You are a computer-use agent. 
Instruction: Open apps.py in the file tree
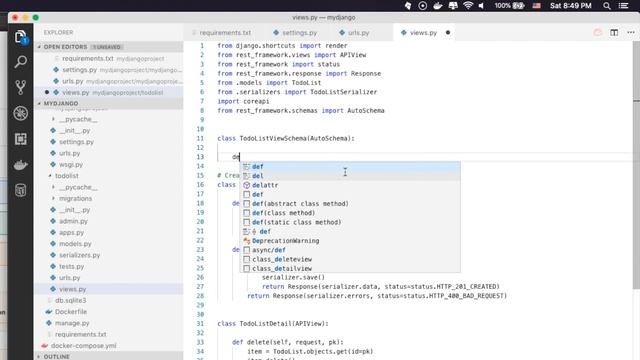pos(71,233)
